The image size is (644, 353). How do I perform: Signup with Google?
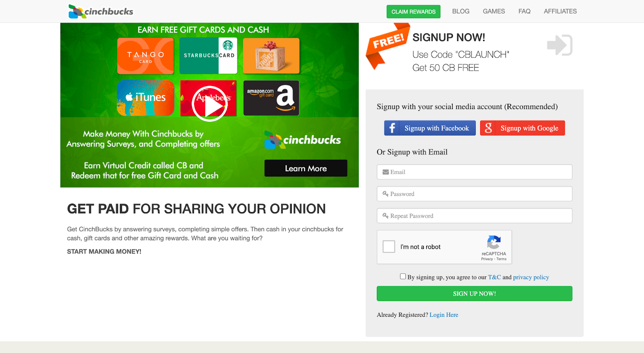coord(522,128)
